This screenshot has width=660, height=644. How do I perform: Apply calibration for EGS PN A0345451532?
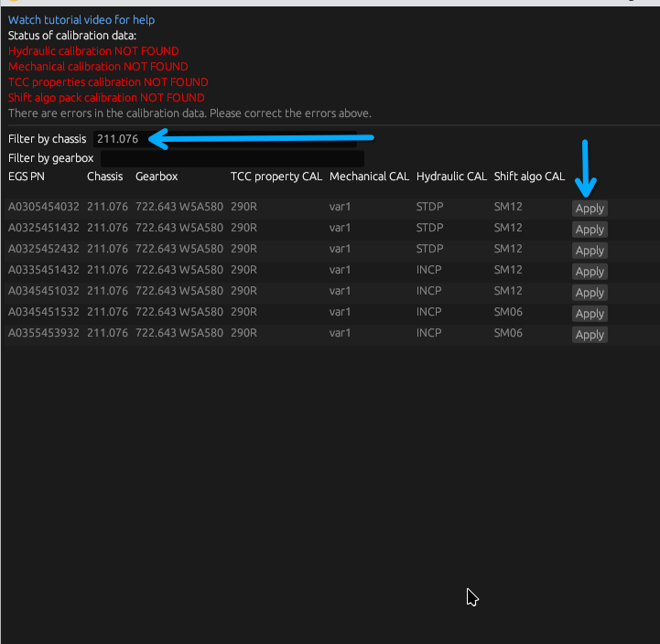click(590, 313)
